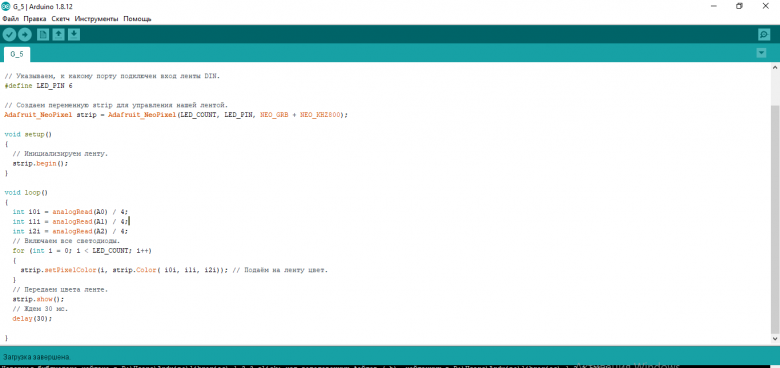Create a new sketch file icon
The width and height of the screenshot is (780, 368).
[43, 35]
